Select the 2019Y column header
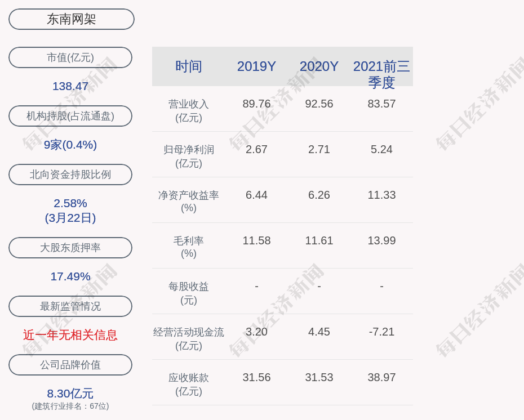524x420 pixels. tap(256, 66)
